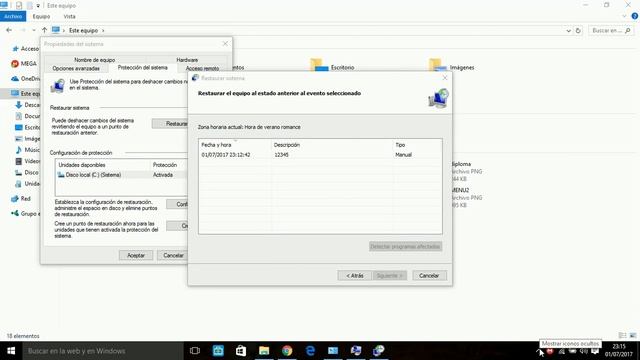Select Acceso rápido in the navigation pane
640x360 pixels.
point(25,49)
